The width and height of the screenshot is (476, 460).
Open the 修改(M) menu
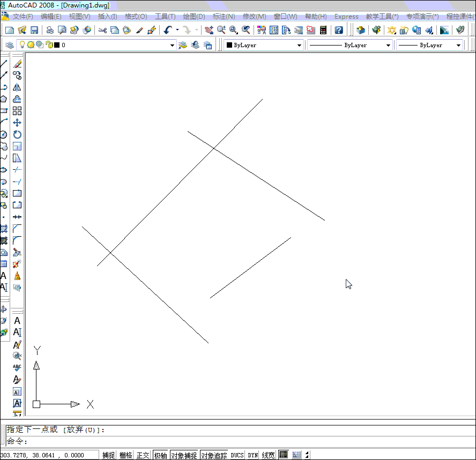pyautogui.click(x=255, y=17)
